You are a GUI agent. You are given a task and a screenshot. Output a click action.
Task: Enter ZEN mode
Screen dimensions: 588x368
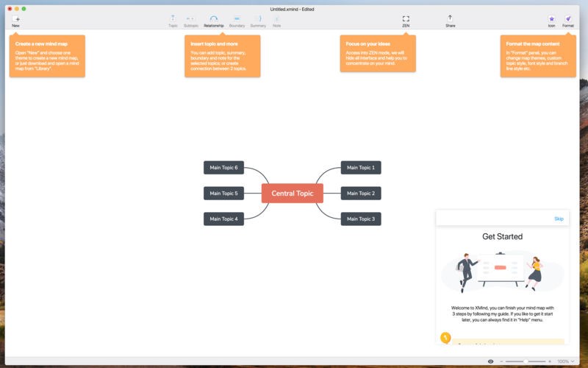point(406,21)
